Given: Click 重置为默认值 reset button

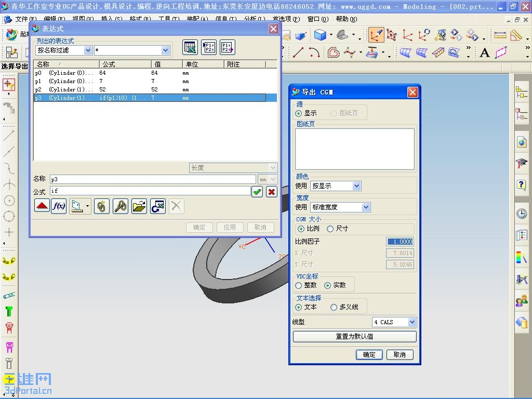Looking at the screenshot, I should point(354,337).
